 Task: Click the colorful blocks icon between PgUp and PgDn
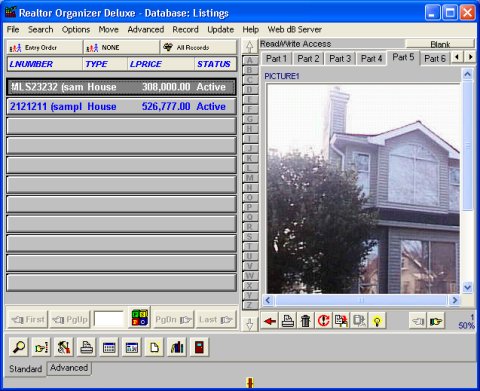pos(140,317)
